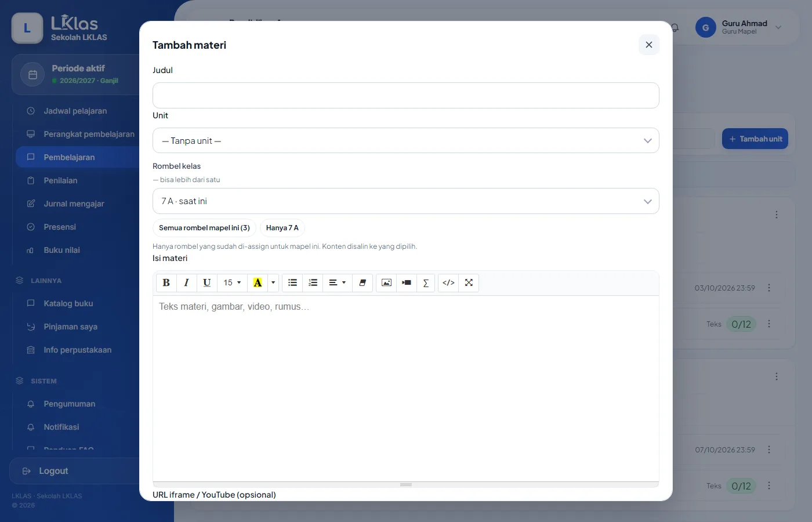This screenshot has height=522, width=812.
Task: Clear formatting with the eraser icon
Action: [362, 283]
